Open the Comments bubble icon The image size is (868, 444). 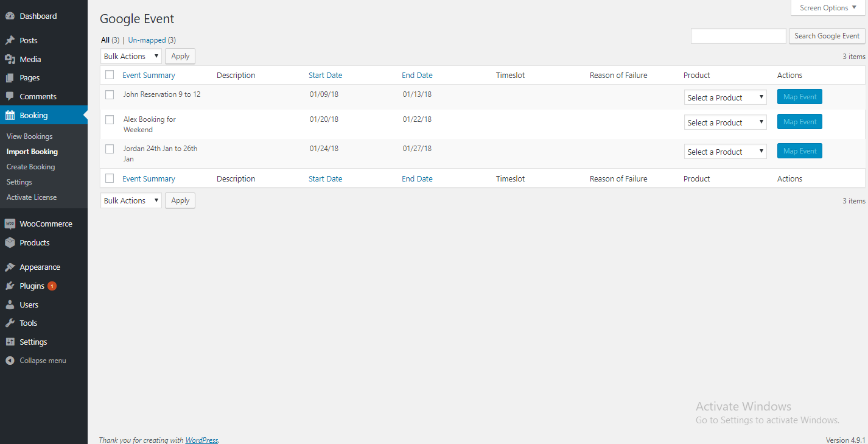pos(11,96)
